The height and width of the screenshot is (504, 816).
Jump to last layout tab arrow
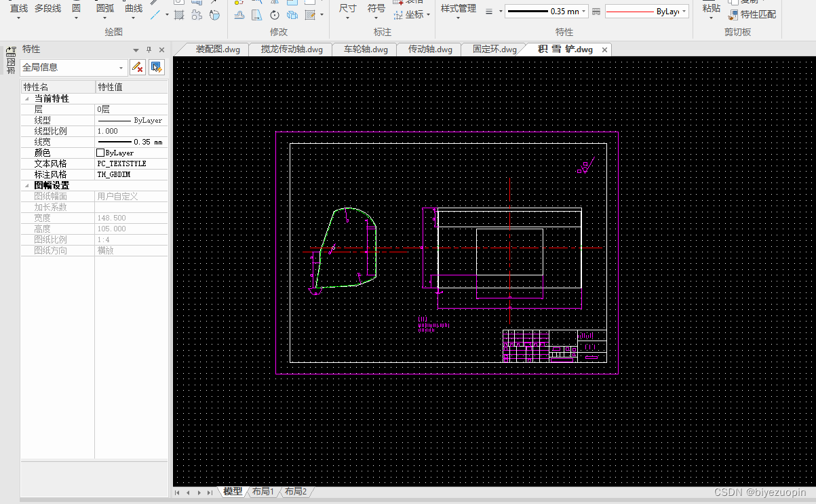[209, 492]
